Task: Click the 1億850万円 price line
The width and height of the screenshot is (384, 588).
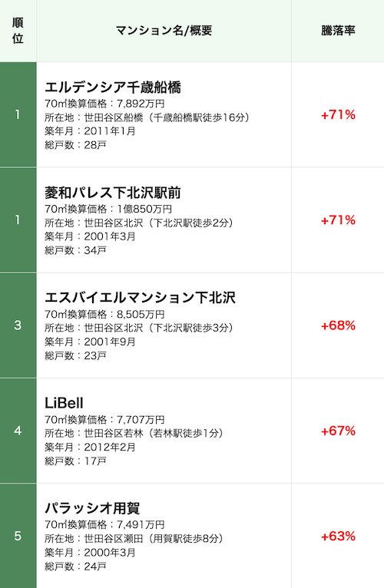Action: pos(108,210)
